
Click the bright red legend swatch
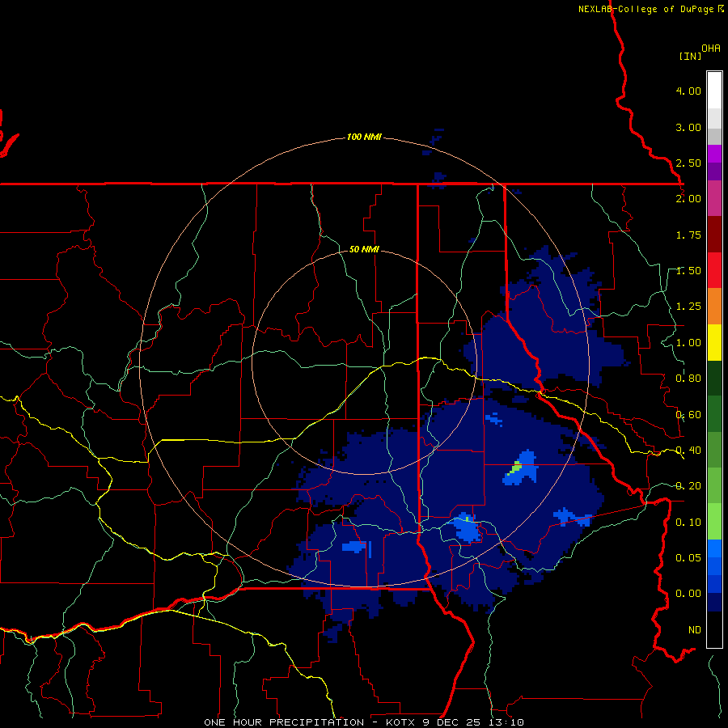pos(714,270)
